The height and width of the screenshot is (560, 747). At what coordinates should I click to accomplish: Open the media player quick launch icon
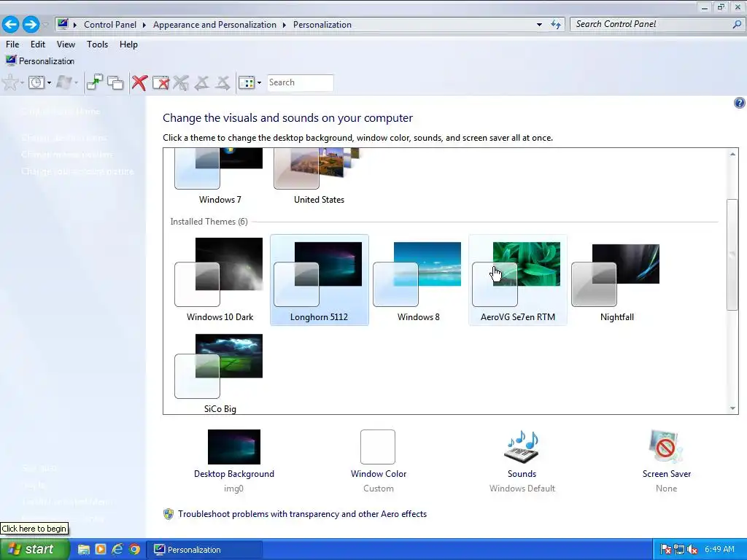click(x=101, y=550)
